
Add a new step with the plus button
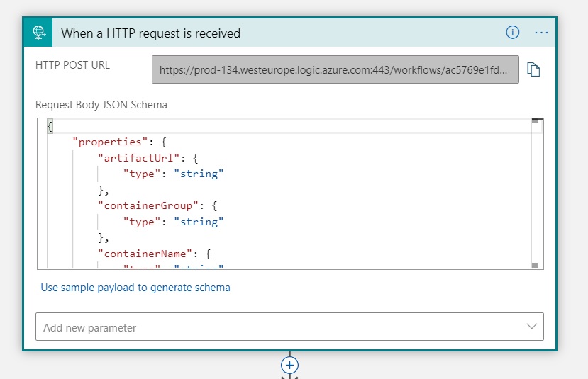click(289, 365)
